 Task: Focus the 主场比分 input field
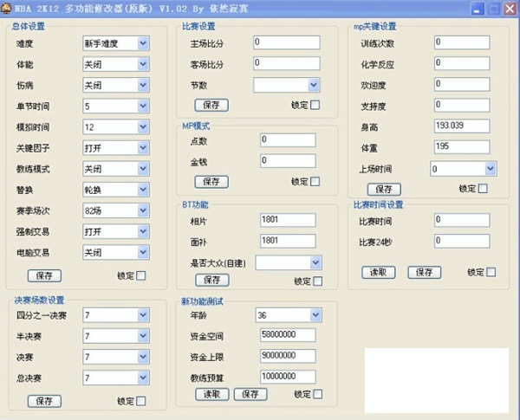tap(287, 42)
